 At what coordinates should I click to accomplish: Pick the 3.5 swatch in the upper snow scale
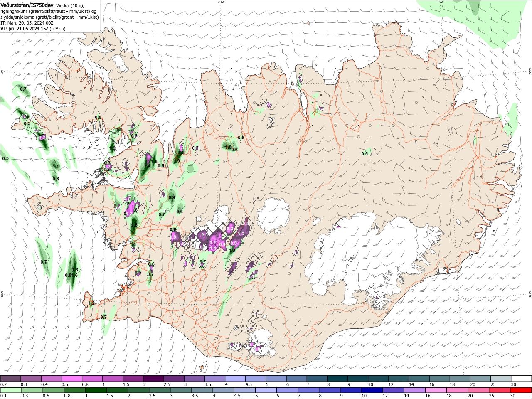coord(214,379)
